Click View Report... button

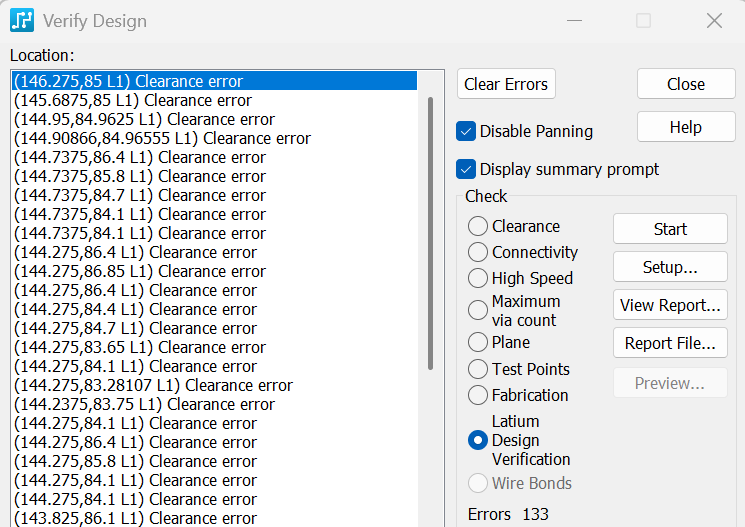(670, 305)
